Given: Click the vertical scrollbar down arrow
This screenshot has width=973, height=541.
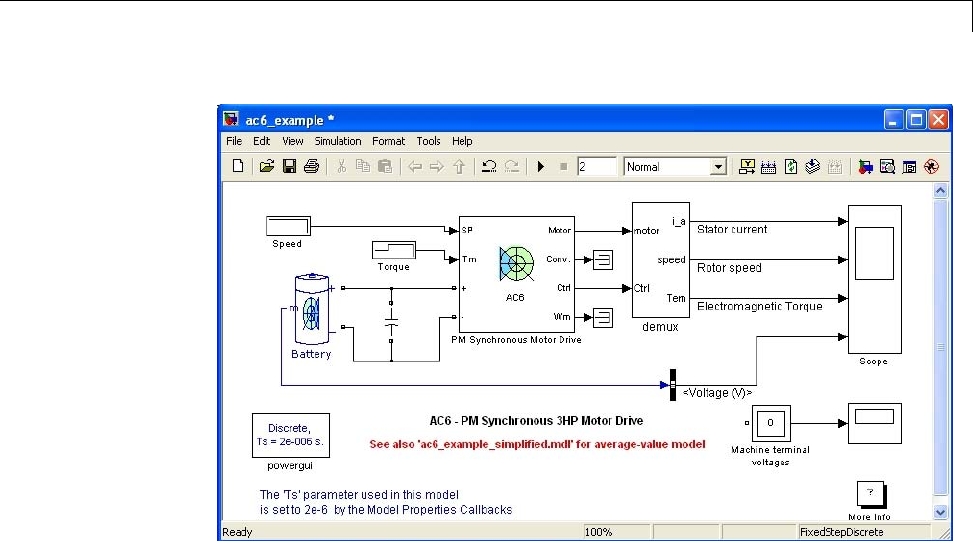Looking at the screenshot, I should (941, 512).
